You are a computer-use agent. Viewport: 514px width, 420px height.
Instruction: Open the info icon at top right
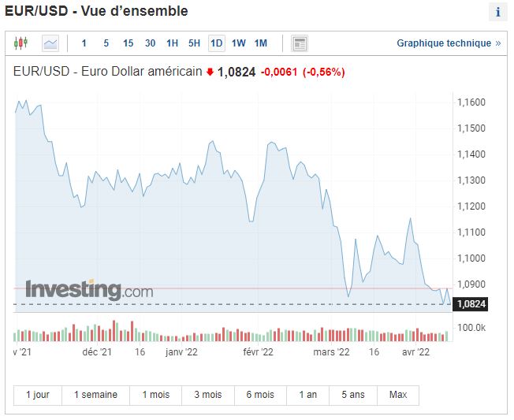tap(497, 12)
